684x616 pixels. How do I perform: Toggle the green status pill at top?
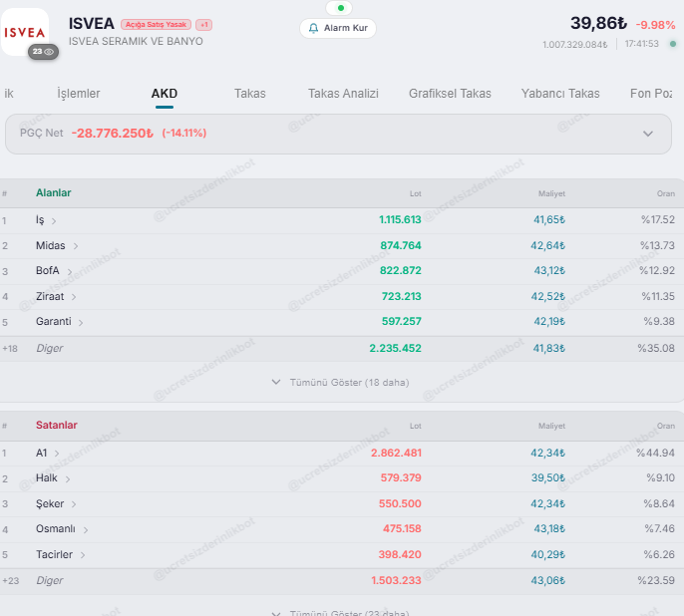click(339, 8)
